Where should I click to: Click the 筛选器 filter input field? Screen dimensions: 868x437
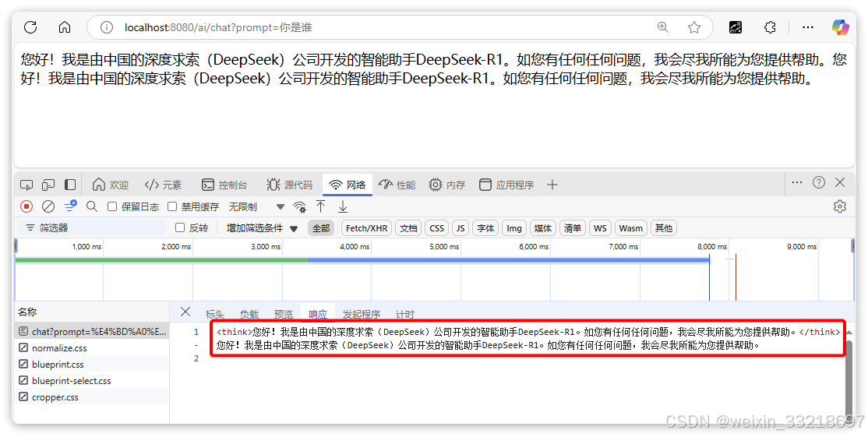point(93,228)
